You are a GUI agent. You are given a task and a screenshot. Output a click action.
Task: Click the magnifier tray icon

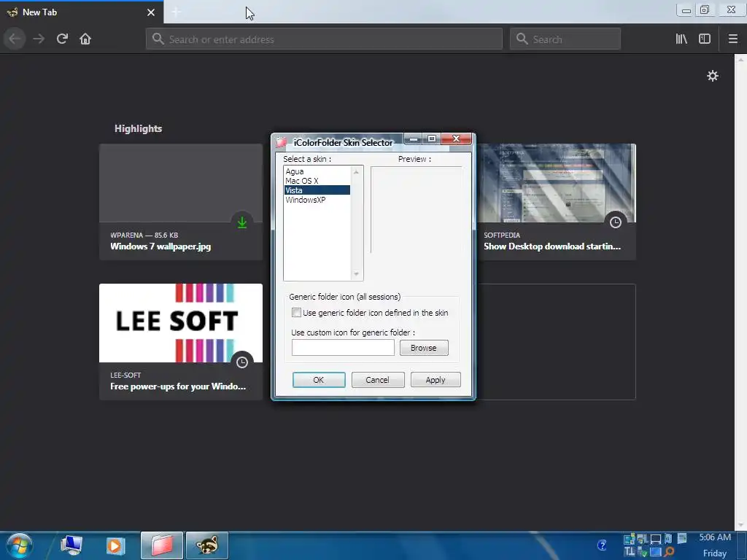pyautogui.click(x=670, y=552)
